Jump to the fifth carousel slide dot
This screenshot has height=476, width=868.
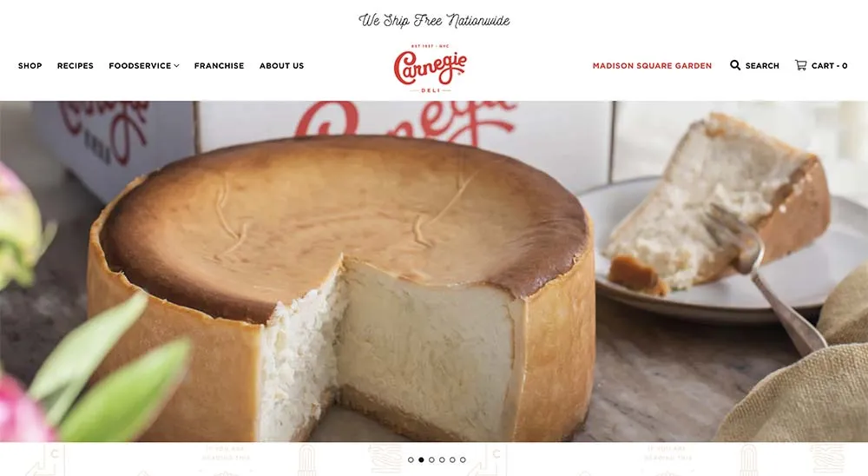point(452,459)
